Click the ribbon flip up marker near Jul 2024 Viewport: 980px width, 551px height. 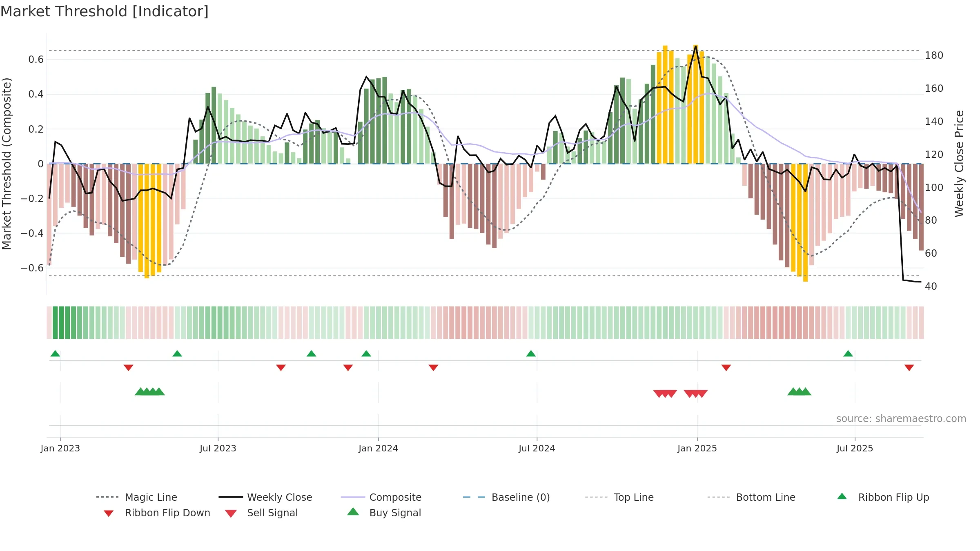531,353
